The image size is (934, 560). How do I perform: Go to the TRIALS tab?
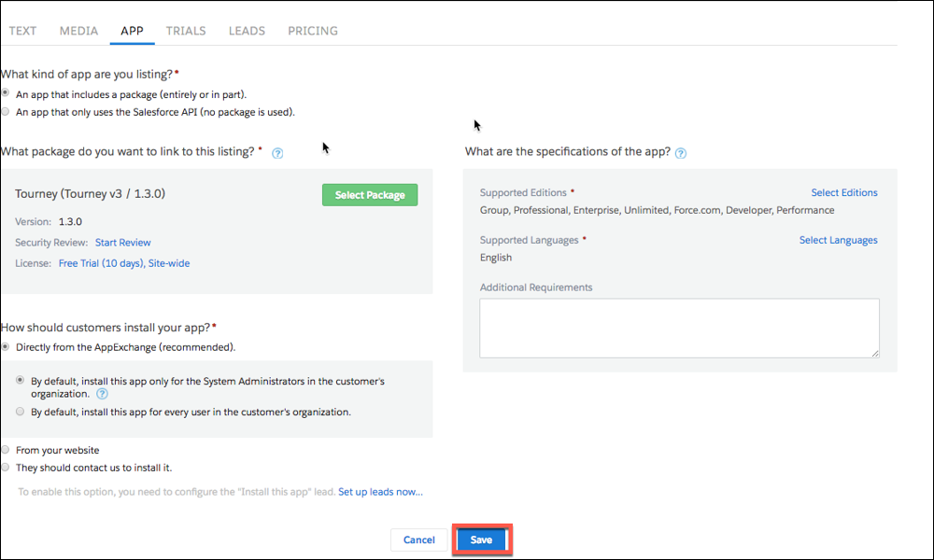point(186,31)
